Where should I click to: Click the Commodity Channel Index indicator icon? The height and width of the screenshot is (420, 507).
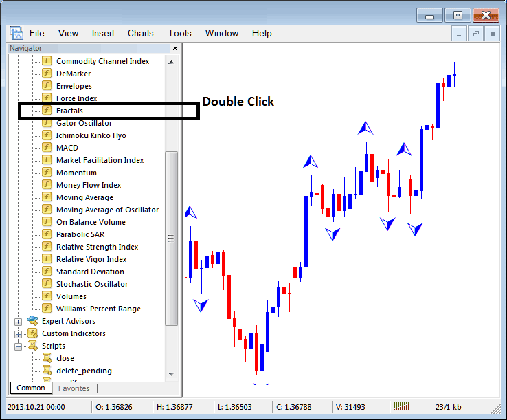(47, 60)
